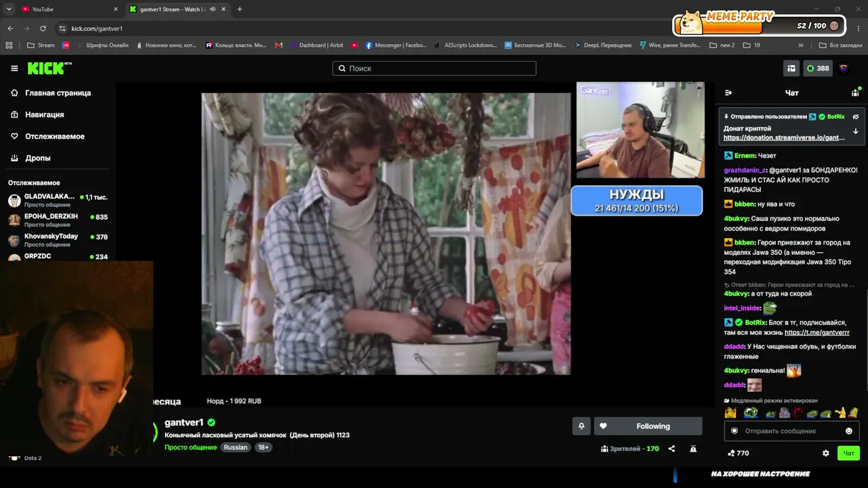Close the YouTube browser tab
The image size is (868, 488).
click(x=115, y=9)
